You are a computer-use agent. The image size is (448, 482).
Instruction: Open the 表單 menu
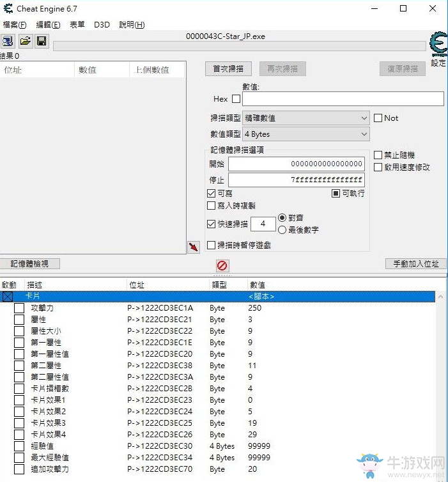(77, 24)
